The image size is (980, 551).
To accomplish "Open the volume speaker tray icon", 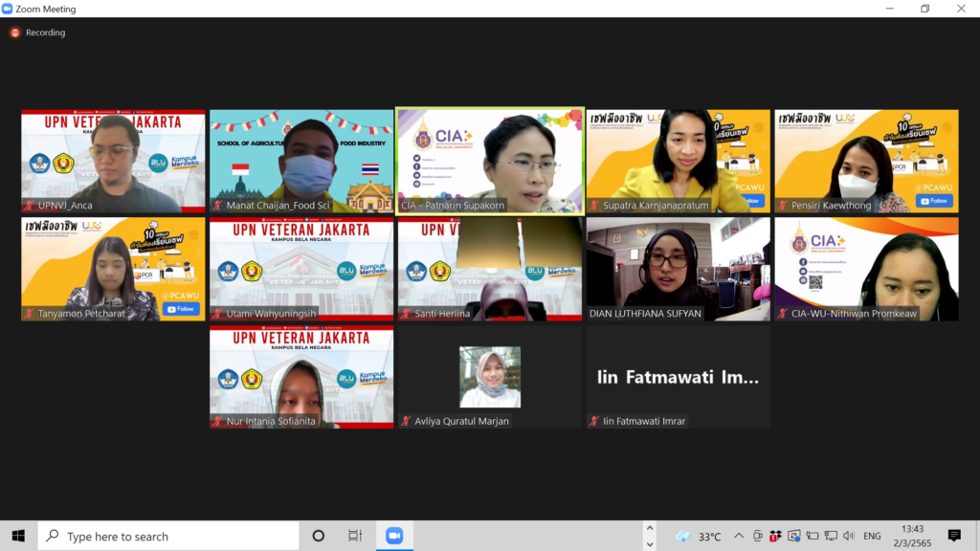I will (848, 536).
